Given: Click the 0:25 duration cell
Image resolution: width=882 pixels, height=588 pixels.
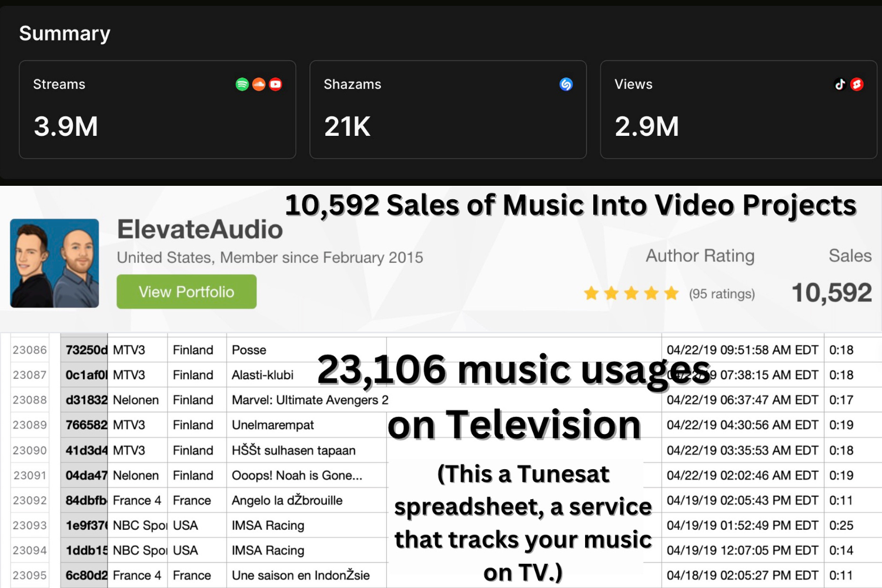Looking at the screenshot, I should coord(853,525).
